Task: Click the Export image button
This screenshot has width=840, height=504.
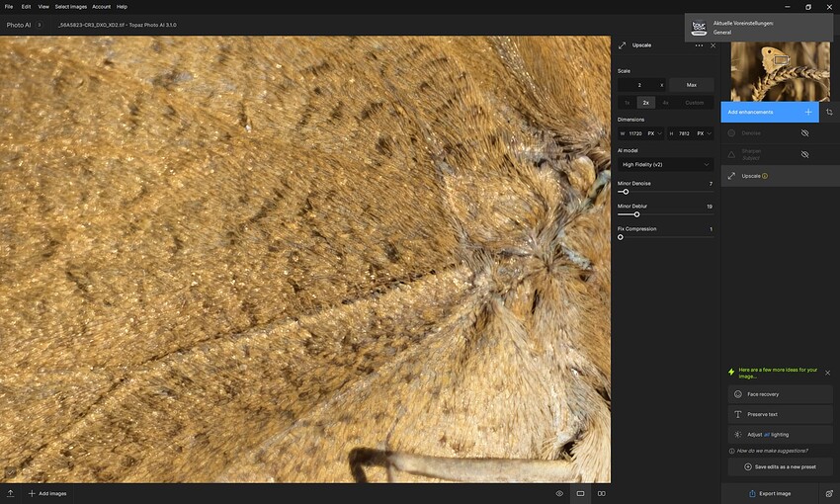Action: pyautogui.click(x=769, y=493)
